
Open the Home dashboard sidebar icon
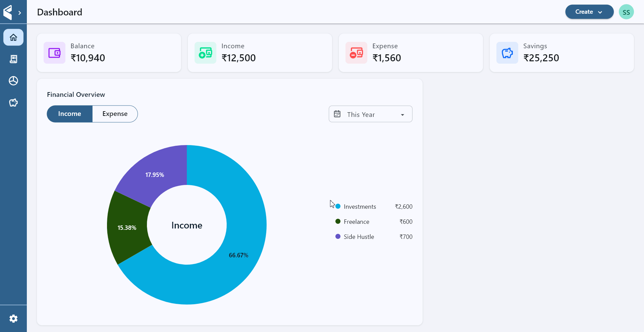[13, 37]
